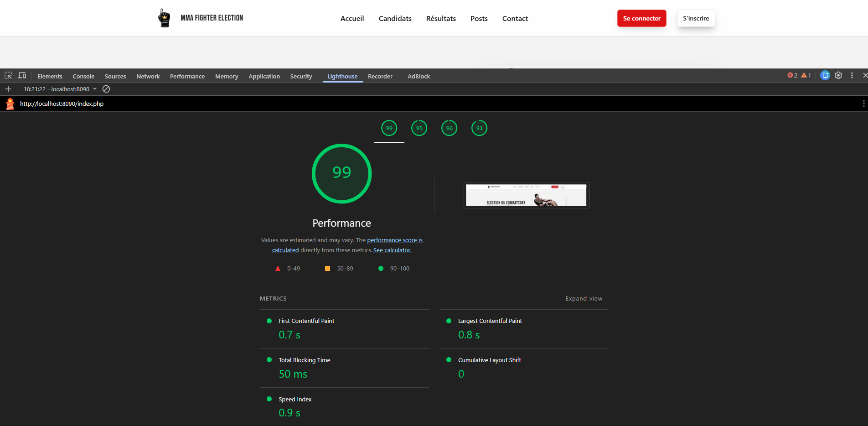
Task: Open the DevTools three-dot customize menu
Action: pyautogui.click(x=852, y=76)
